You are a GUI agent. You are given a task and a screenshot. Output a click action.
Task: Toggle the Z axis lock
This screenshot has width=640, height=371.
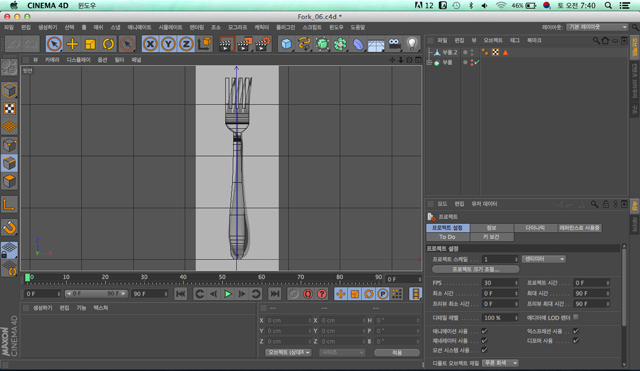(186, 44)
